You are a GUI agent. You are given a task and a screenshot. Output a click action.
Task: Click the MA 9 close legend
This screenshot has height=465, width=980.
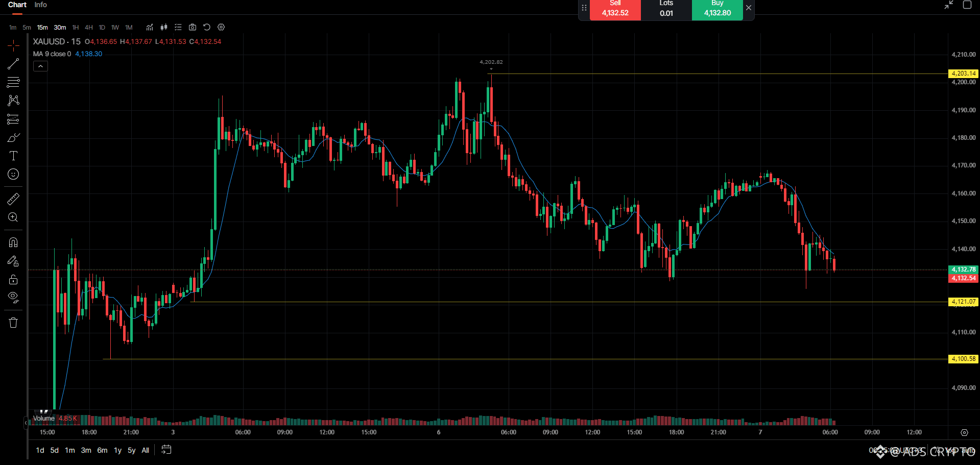pos(52,54)
